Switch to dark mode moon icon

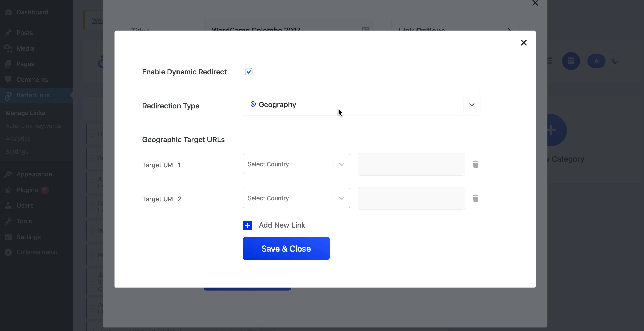click(x=615, y=61)
